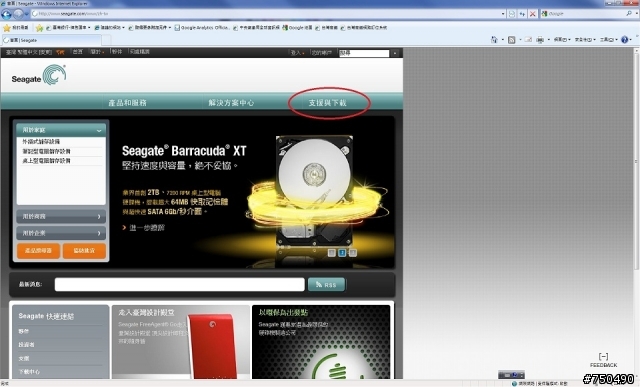Select the 外接式儲存設備 list item
The width and height of the screenshot is (640, 387).
coord(41,142)
